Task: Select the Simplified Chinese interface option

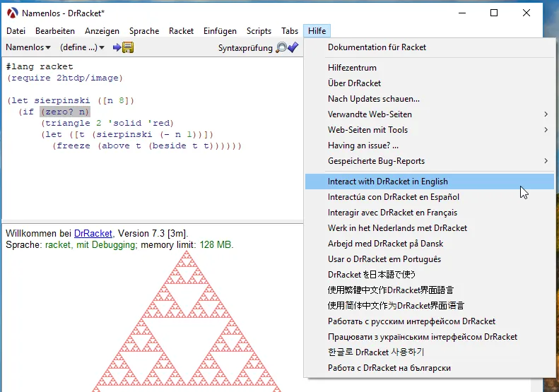Action: pos(430,306)
